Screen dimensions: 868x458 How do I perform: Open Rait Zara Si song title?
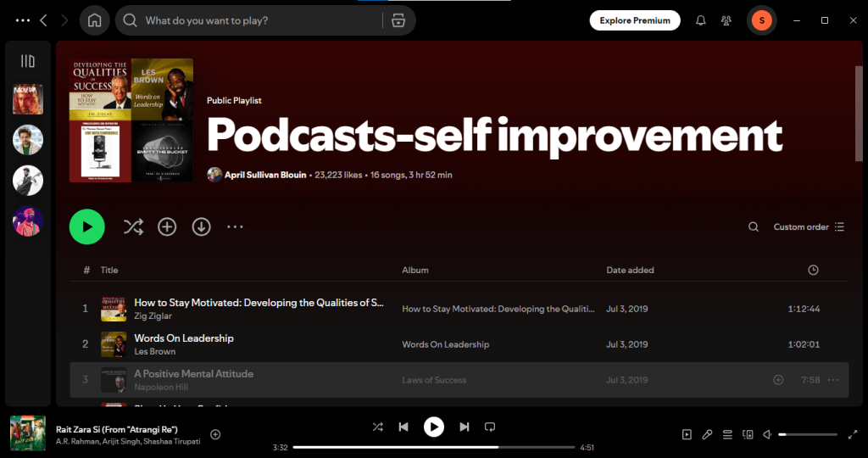(x=117, y=429)
